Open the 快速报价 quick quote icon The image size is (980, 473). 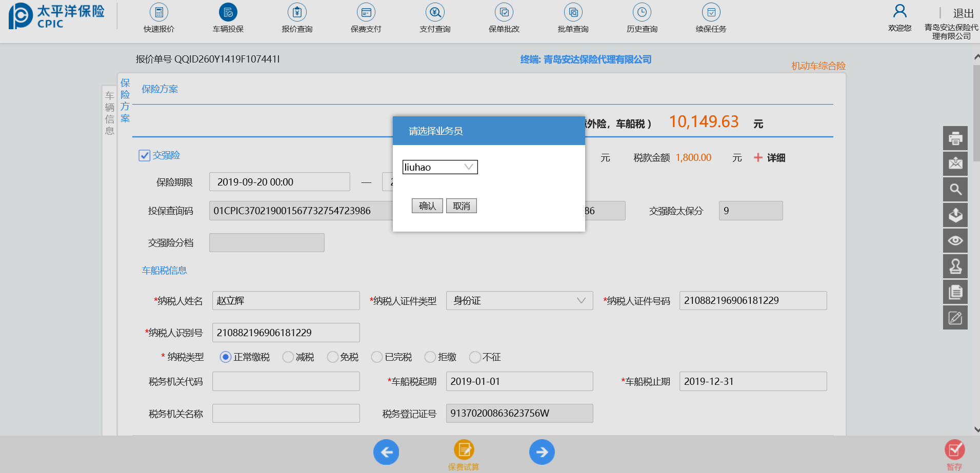pos(158,13)
